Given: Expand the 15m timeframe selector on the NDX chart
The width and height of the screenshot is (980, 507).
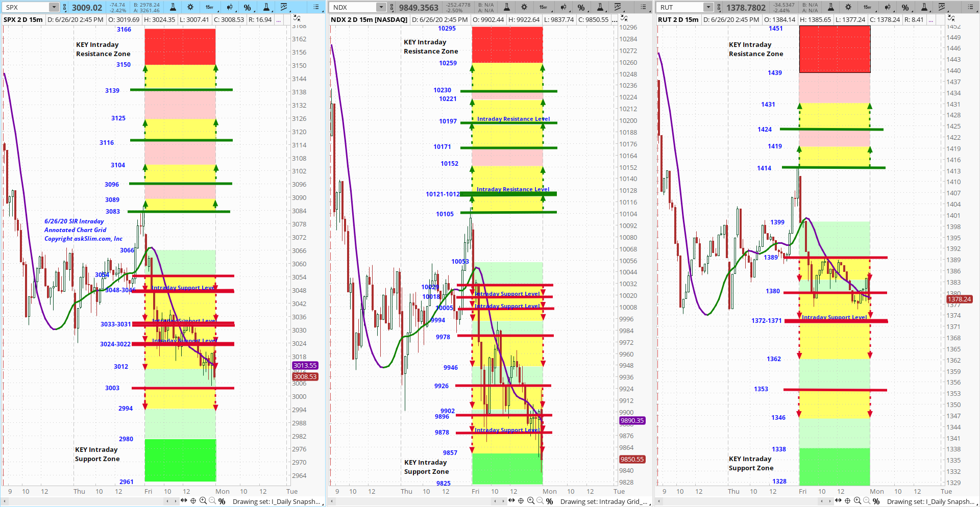Looking at the screenshot, I should tap(543, 7).
